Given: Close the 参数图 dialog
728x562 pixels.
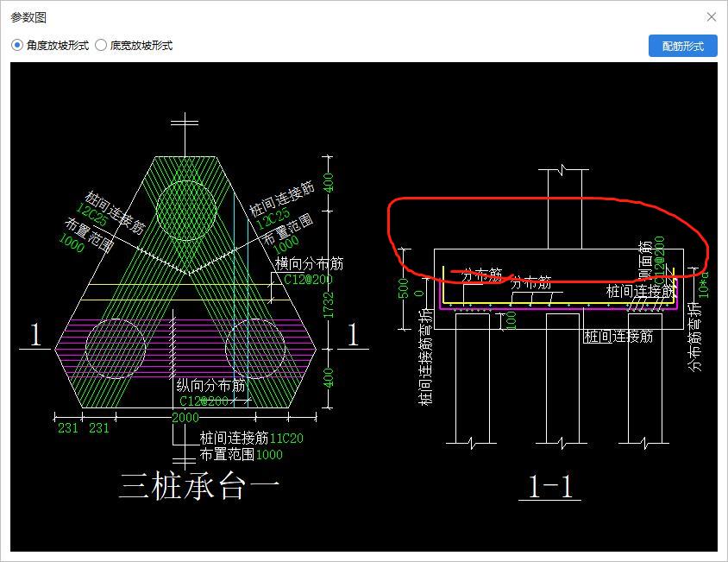Looking at the screenshot, I should [712, 17].
